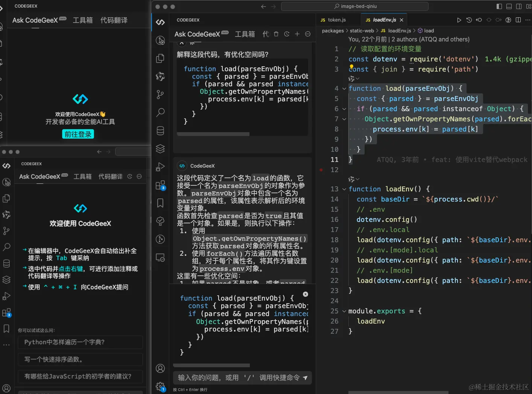Open chat history clock icon in main CodeGeeX panel

(x=287, y=34)
